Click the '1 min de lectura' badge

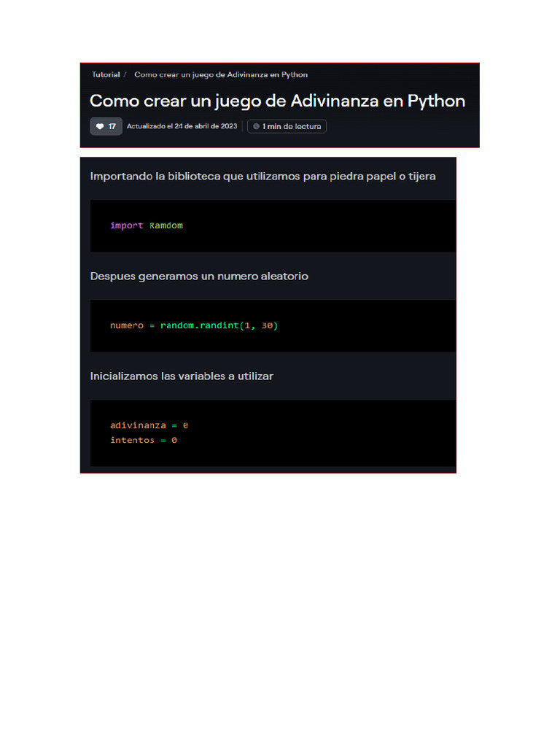287,126
